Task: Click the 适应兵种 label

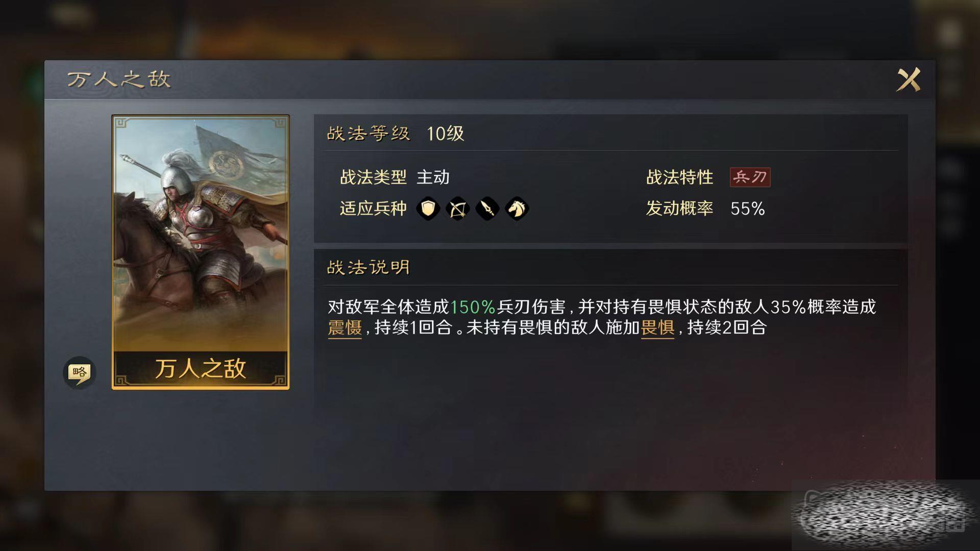Action: [373, 209]
